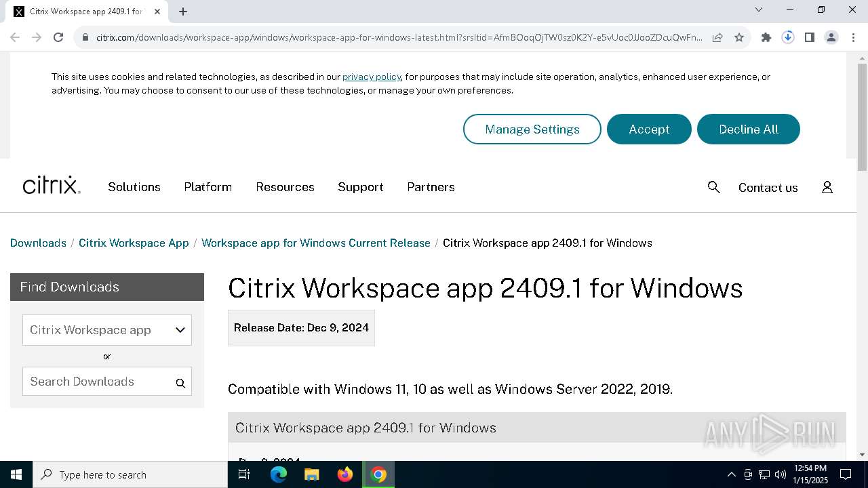Open the site search magnifier icon

point(713,187)
